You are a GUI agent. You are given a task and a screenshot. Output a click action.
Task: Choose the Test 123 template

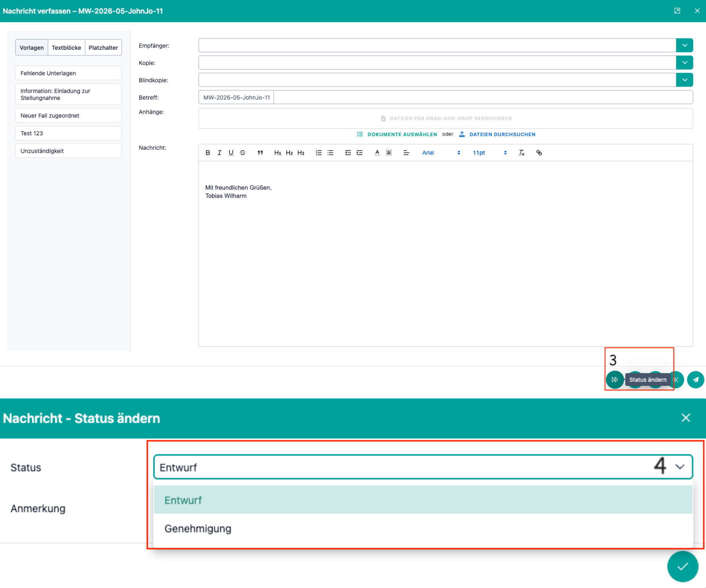pyautogui.click(x=69, y=133)
